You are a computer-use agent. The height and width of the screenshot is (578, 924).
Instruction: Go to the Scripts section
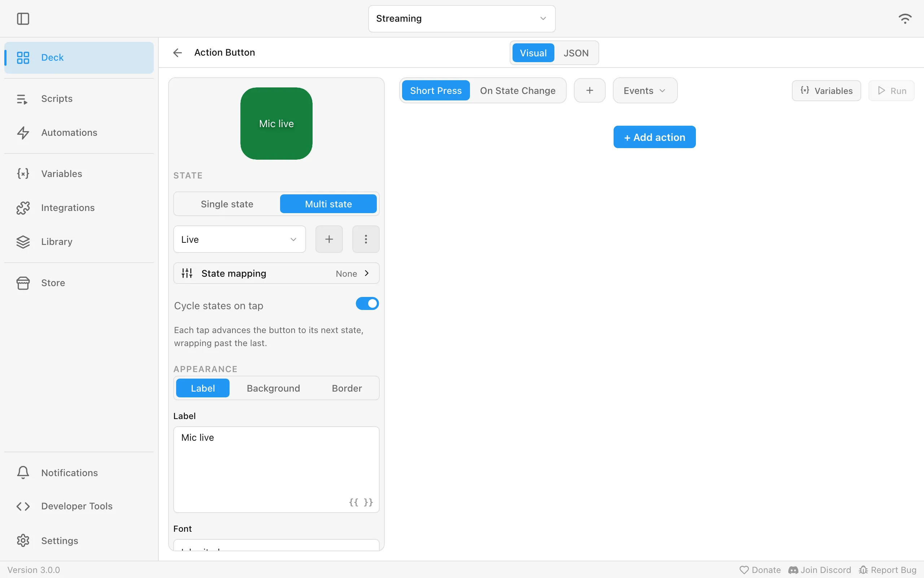click(x=79, y=99)
